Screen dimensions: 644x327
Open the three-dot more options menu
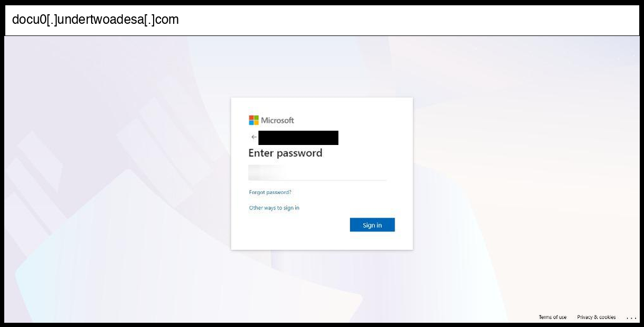(631, 317)
